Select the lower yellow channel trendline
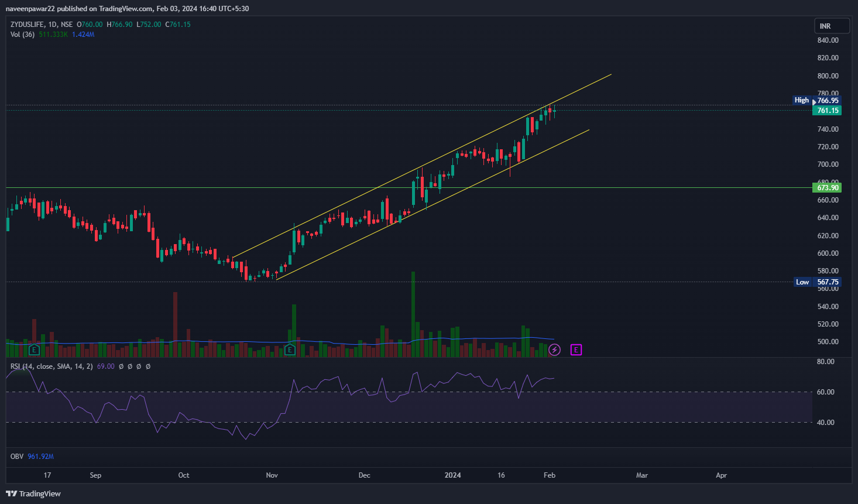This screenshot has height=504, width=858. click(433, 205)
